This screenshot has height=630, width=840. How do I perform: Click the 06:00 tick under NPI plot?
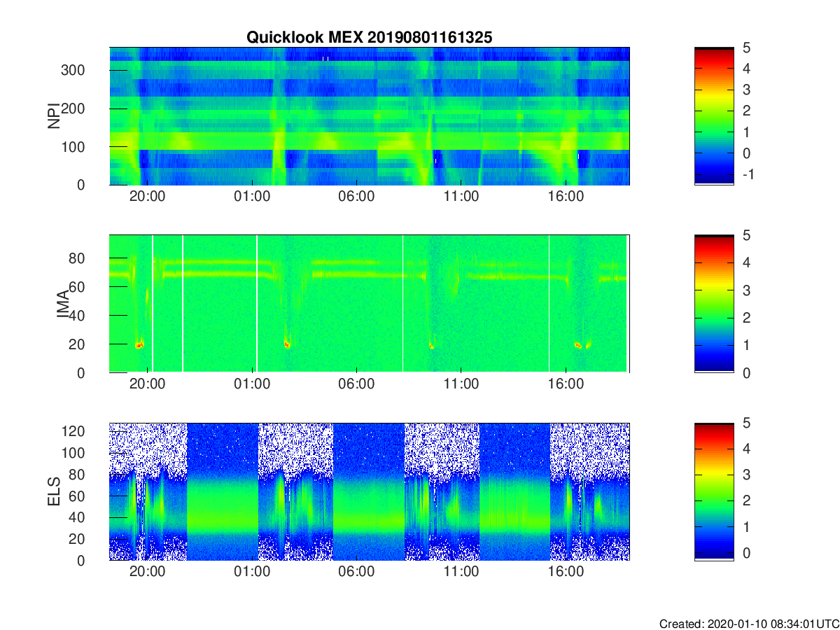(x=356, y=196)
